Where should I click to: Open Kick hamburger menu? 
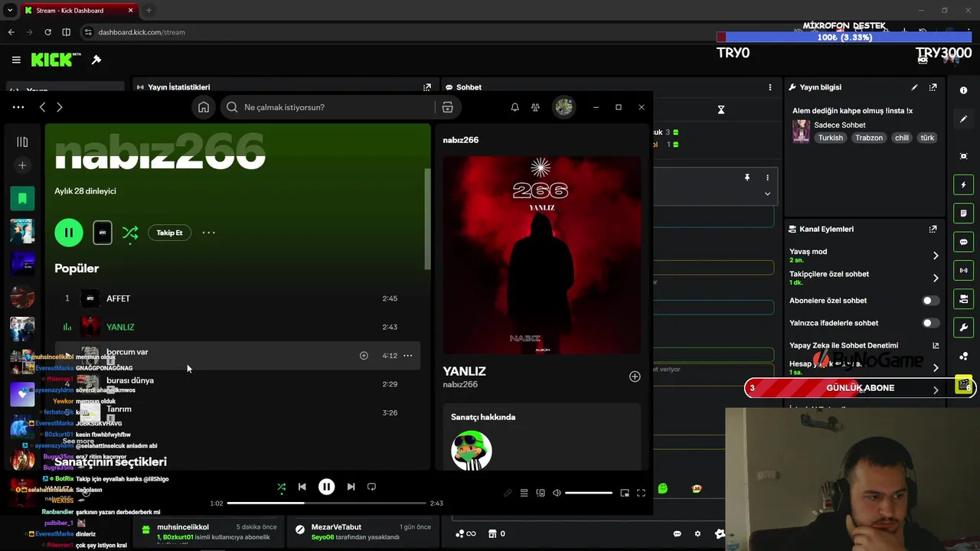click(16, 60)
